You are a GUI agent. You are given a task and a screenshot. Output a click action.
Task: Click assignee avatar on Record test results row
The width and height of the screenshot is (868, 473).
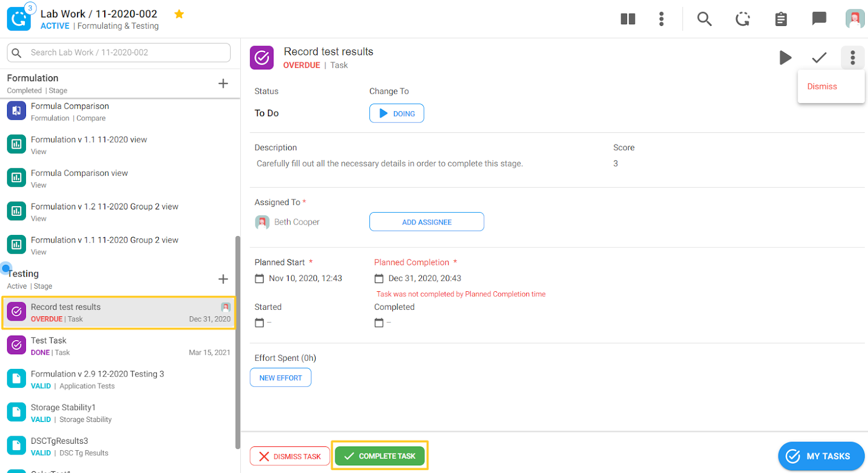click(x=226, y=307)
